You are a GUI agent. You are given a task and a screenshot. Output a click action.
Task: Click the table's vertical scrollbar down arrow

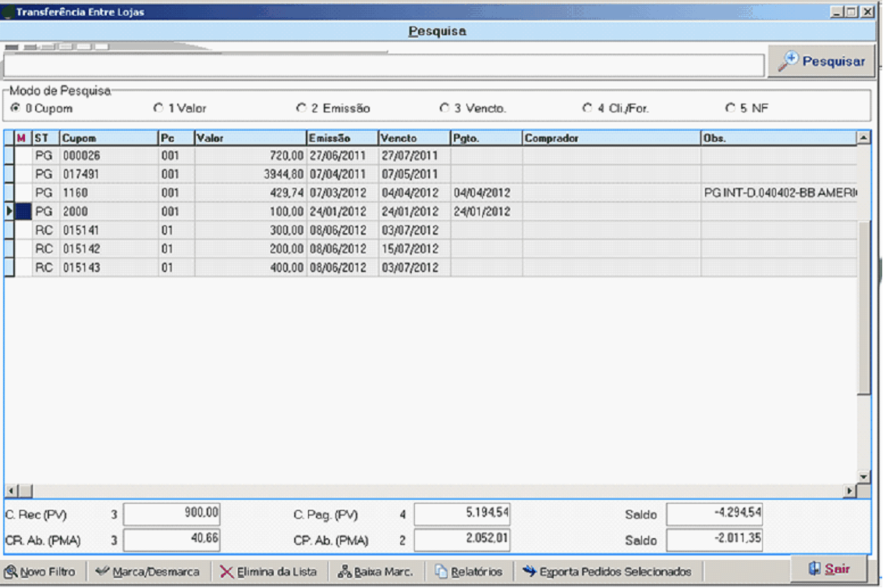click(863, 476)
